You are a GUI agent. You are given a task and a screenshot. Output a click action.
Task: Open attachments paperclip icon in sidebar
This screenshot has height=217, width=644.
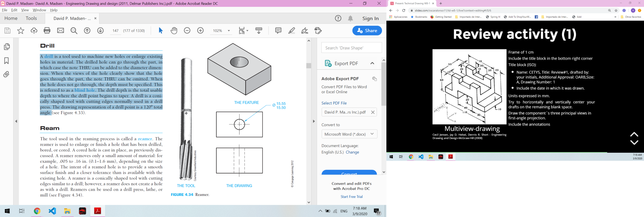(7, 74)
